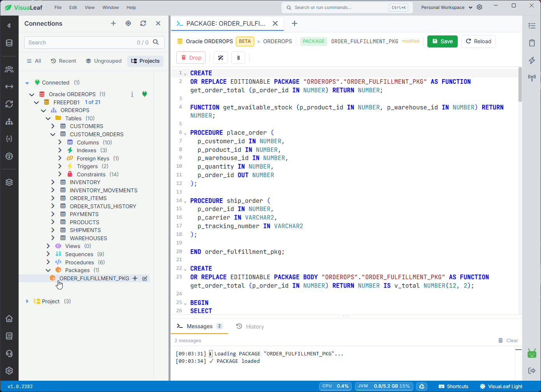Image resolution: width=541 pixels, height=392 pixels.
Task: Open the dashboard gauge sidebar icon
Action: [x=9, y=156]
